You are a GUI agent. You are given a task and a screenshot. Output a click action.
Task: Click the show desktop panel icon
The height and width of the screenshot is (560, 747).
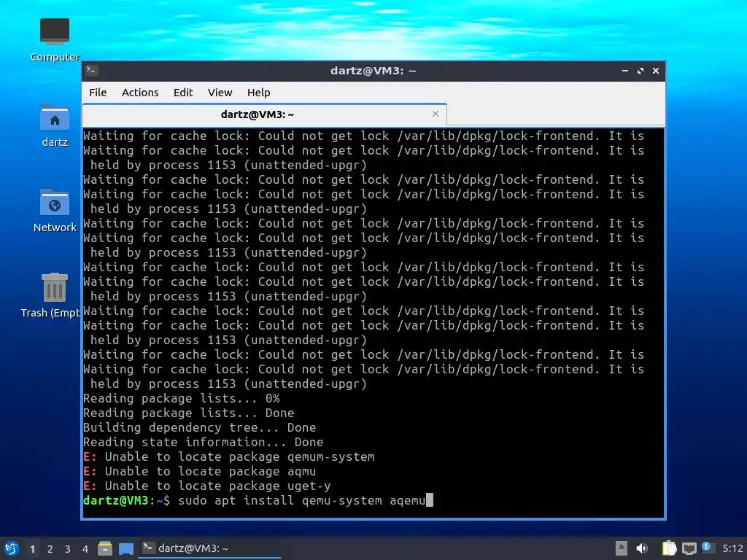(x=126, y=548)
